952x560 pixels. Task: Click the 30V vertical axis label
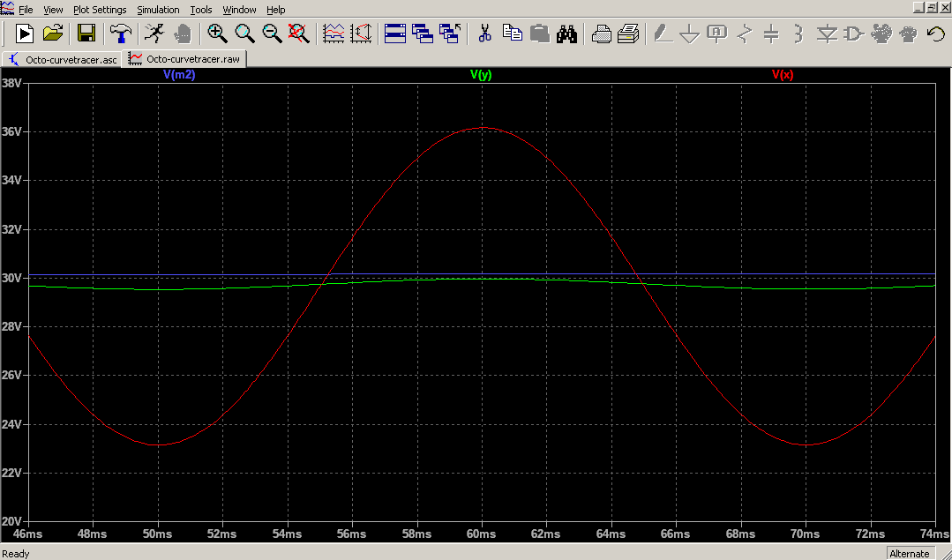tap(12, 278)
